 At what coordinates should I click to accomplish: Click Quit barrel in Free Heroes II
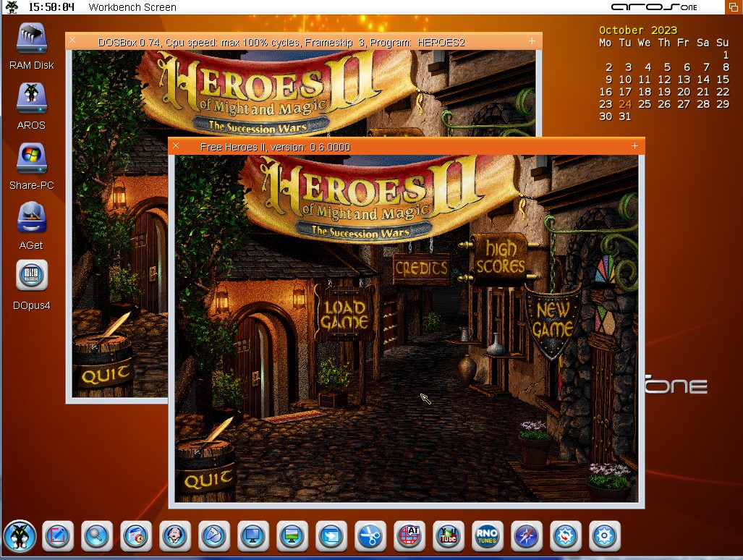[x=208, y=476]
